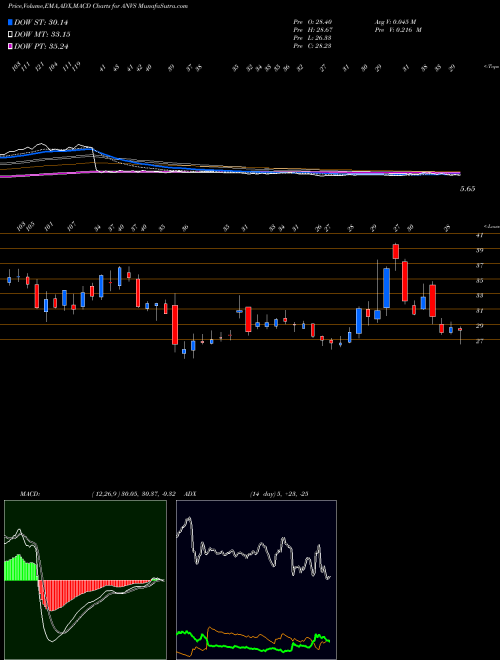Click the MACD (12,26,9) parameter values
500x660 pixels.
[x=136, y=494]
